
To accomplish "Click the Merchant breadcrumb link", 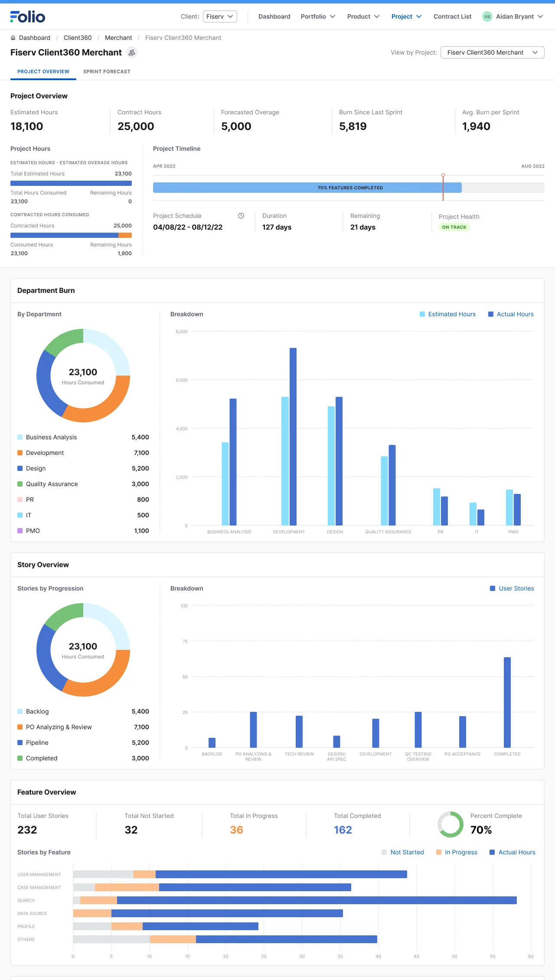I will click(118, 38).
